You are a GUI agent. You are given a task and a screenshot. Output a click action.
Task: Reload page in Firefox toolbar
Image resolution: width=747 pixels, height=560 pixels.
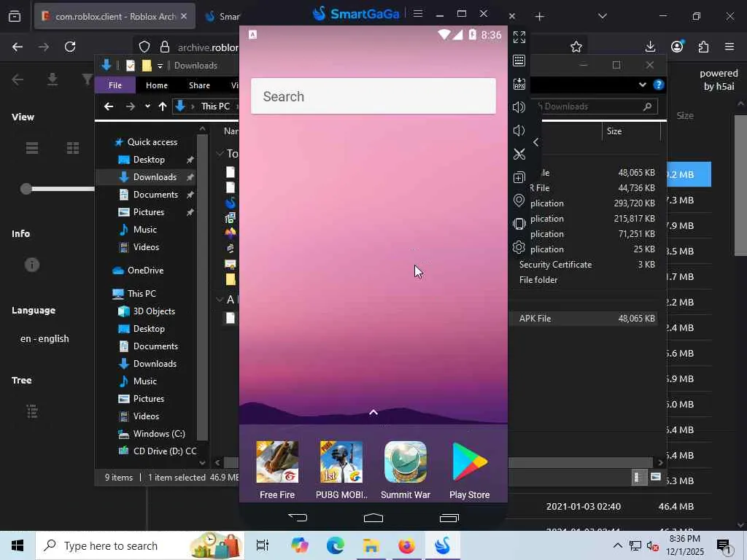(70, 47)
